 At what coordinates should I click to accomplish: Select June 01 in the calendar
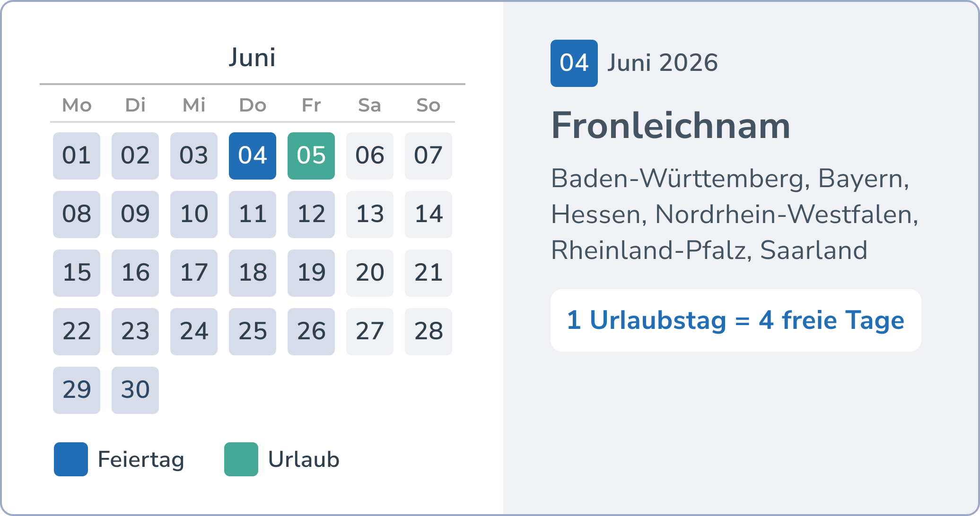pos(77,155)
